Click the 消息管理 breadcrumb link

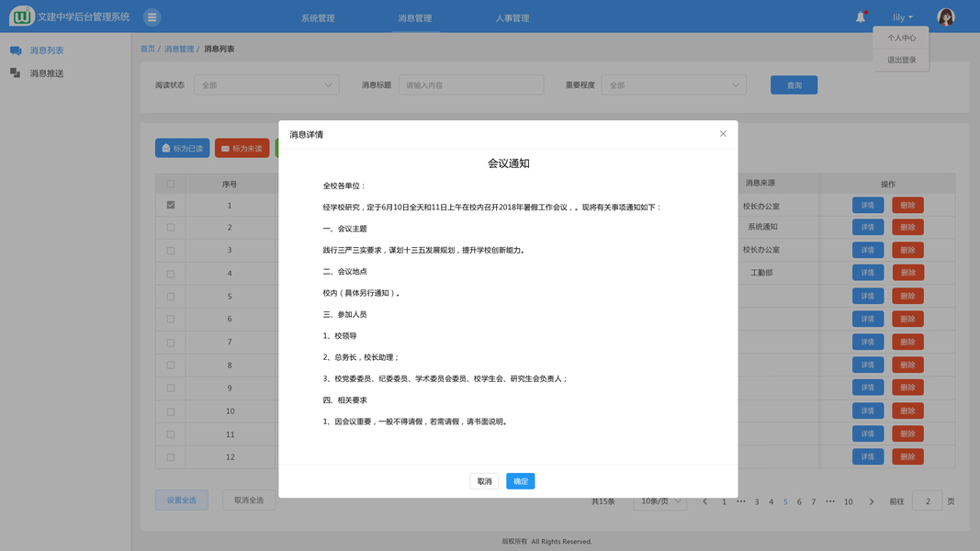(x=179, y=49)
